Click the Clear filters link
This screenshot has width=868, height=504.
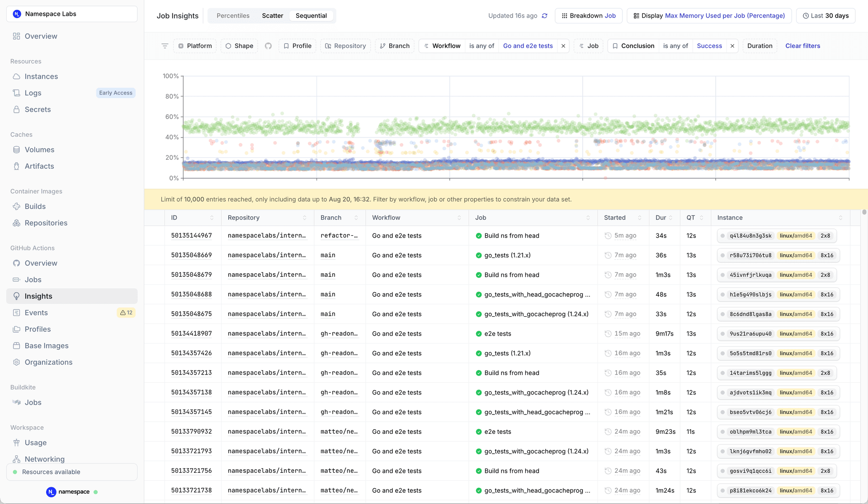802,46
